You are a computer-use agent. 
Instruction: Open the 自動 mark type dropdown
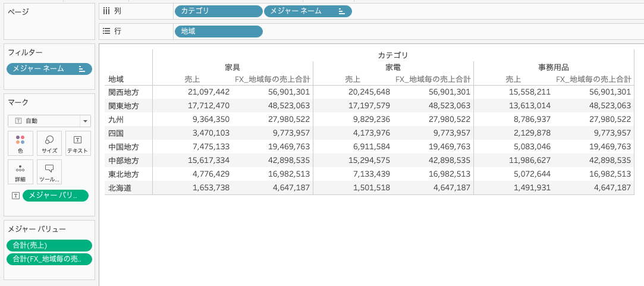click(85, 121)
